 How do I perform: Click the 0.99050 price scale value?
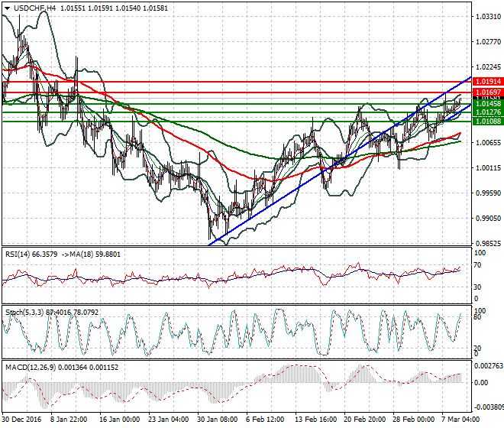tap(488, 218)
